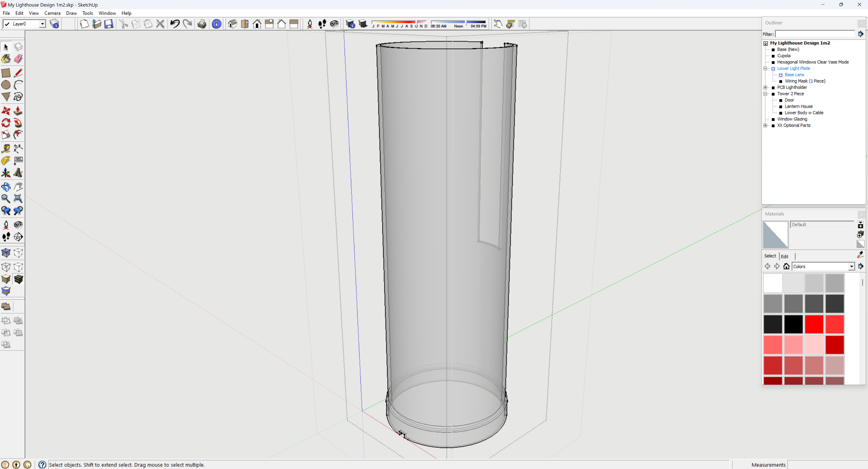The image size is (868, 469).
Task: Select the Paint Bucket tool
Action: pyautogui.click(x=6, y=59)
